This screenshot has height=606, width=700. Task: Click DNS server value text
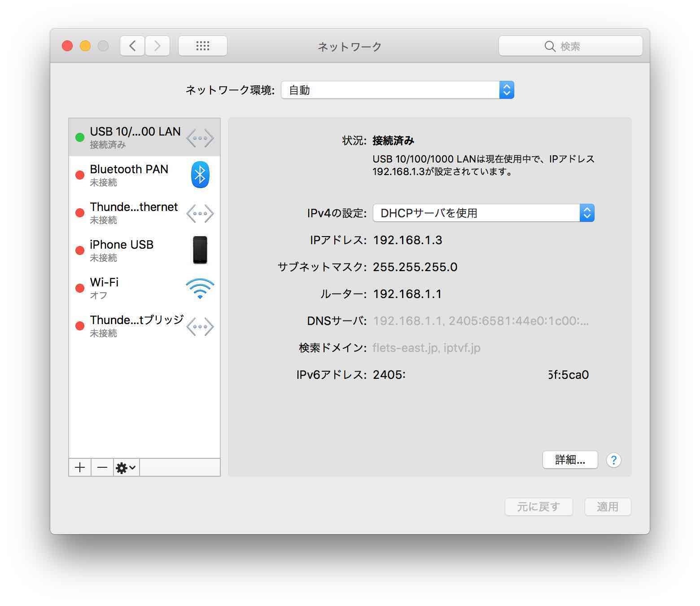point(481,321)
